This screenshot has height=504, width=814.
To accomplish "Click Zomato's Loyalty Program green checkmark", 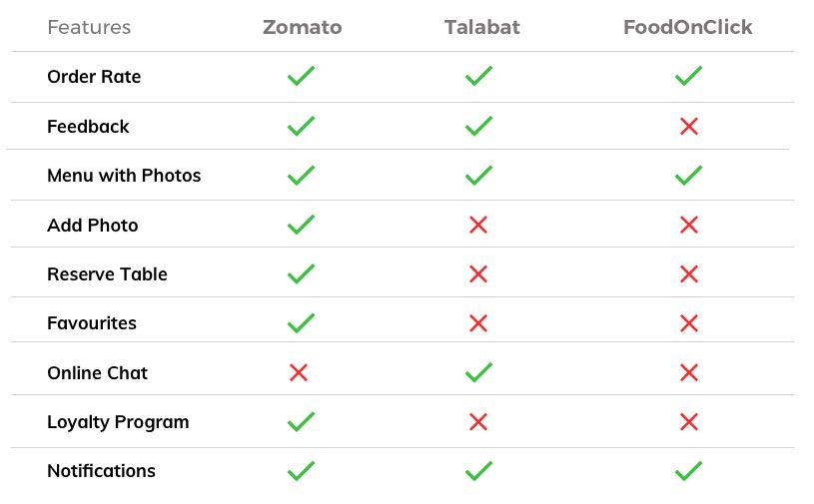I will (301, 421).
